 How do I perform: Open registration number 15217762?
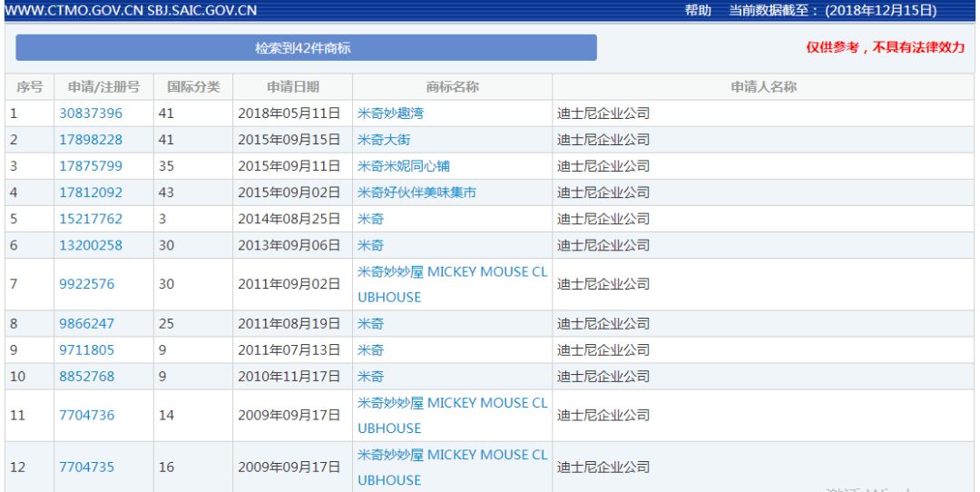click(91, 218)
